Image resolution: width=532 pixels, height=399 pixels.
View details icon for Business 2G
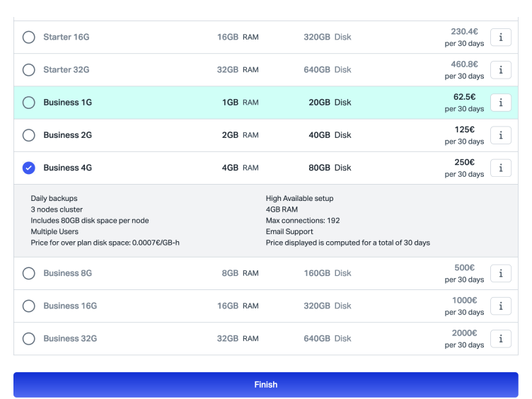(x=501, y=135)
